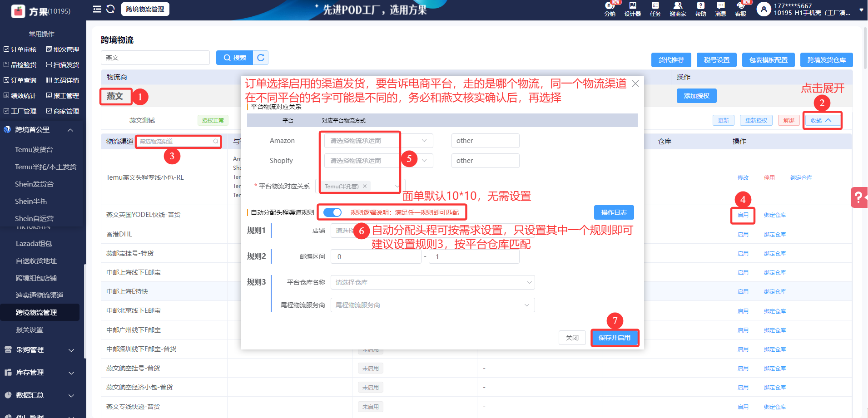Image resolution: width=868 pixels, height=418 pixels.
Task: Click the 税号设置 button
Action: click(717, 60)
